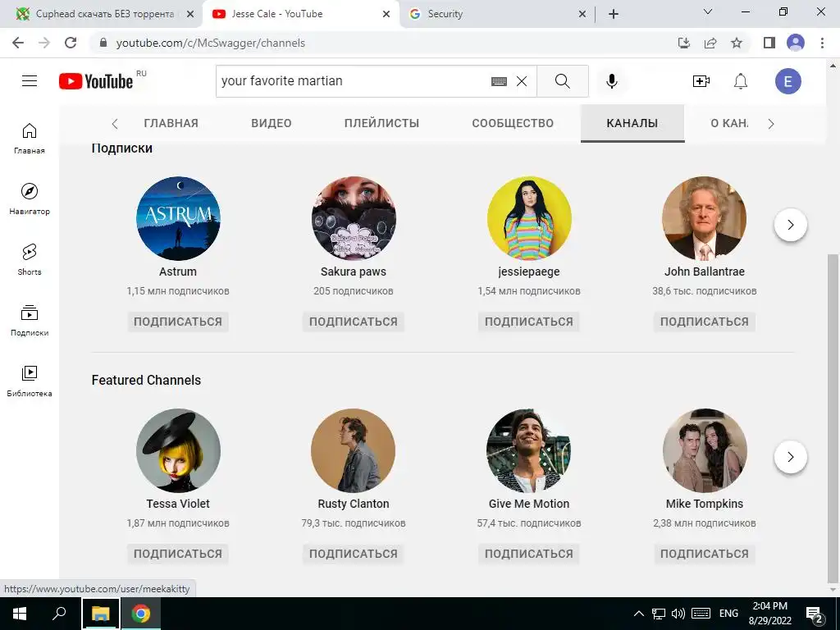
Task: Open the account avatar with letter E
Action: 788,81
